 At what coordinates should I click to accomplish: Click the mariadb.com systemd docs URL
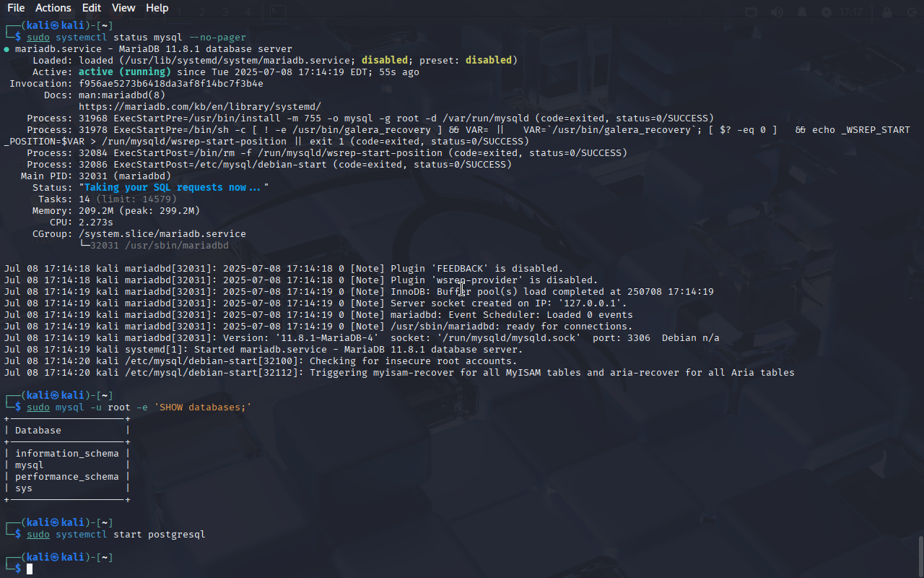[x=200, y=106]
